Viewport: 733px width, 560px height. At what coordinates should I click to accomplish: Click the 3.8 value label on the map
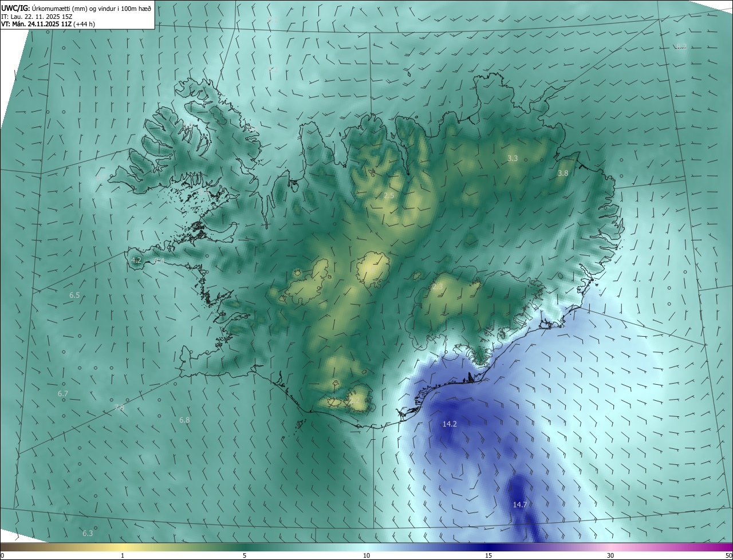(x=563, y=173)
